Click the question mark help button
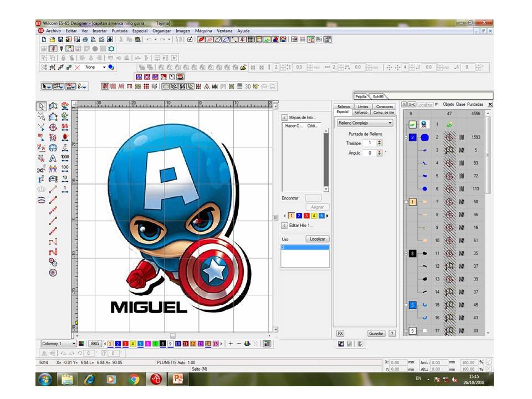532x399 pixels. (x=392, y=334)
